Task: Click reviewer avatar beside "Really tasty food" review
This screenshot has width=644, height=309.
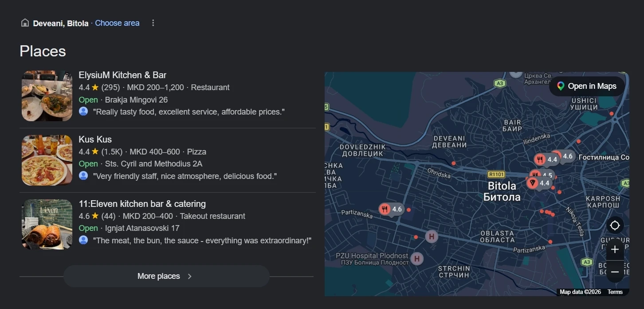Action: point(83,111)
